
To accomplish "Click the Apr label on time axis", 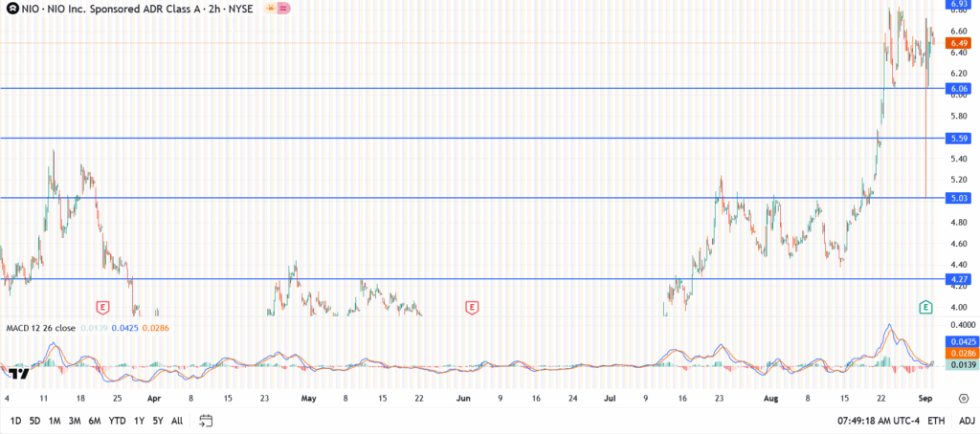I will [x=155, y=397].
